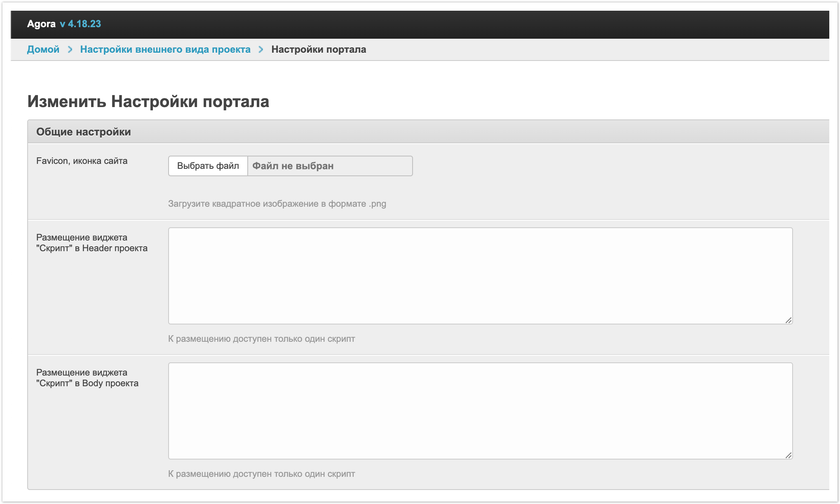Open Настройки внешнего вида проекта breadcrumb
The height and width of the screenshot is (504, 840).
pyautogui.click(x=165, y=49)
